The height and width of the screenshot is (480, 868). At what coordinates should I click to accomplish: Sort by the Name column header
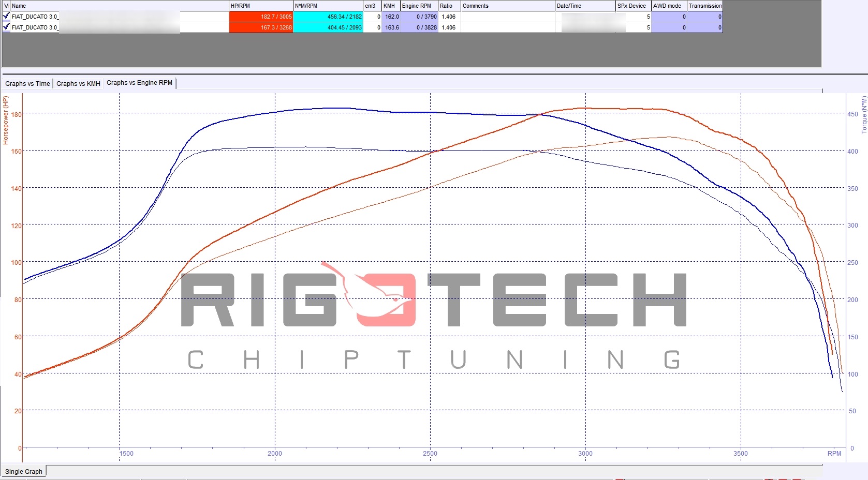(120, 6)
